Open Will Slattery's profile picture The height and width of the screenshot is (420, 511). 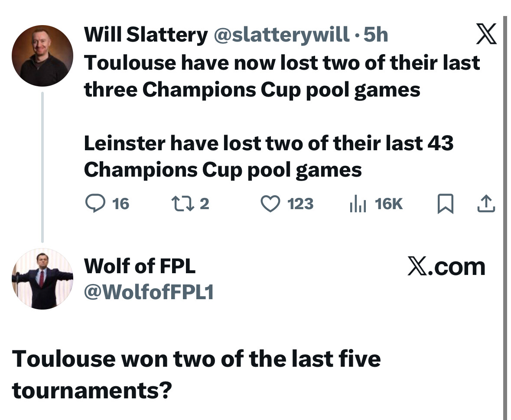tap(42, 56)
